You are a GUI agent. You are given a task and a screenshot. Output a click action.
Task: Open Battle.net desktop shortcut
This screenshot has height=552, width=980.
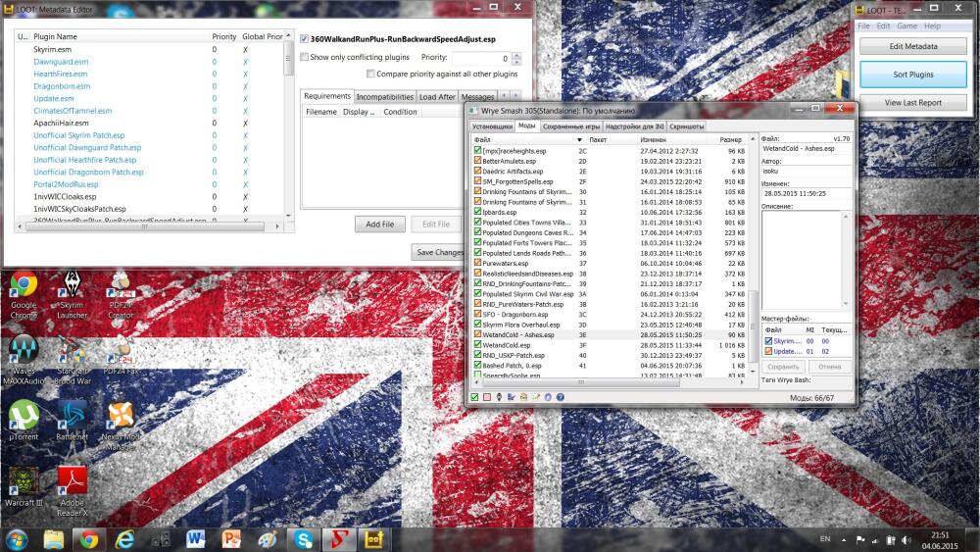72,422
